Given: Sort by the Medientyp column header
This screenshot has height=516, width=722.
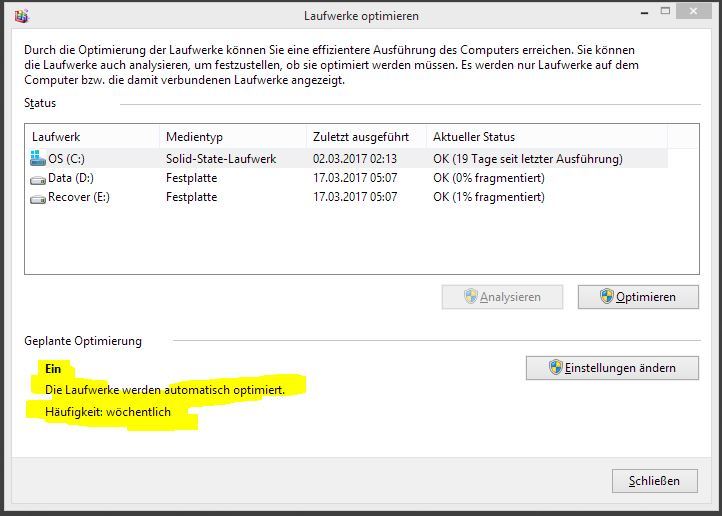Looking at the screenshot, I should [x=194, y=136].
